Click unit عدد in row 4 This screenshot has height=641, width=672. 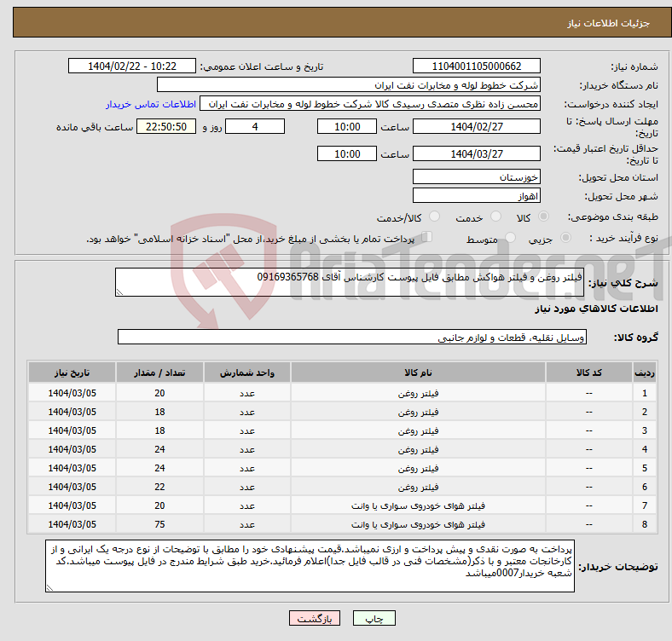pyautogui.click(x=247, y=449)
